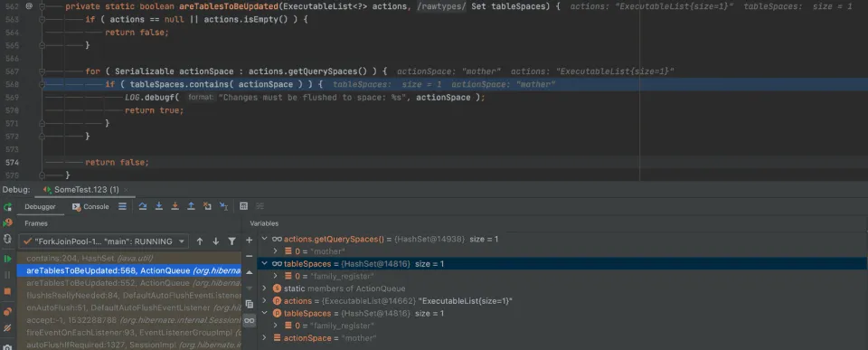Click the Rerun SomeTest icon
This screenshot has height=350, width=868.
tap(8, 206)
